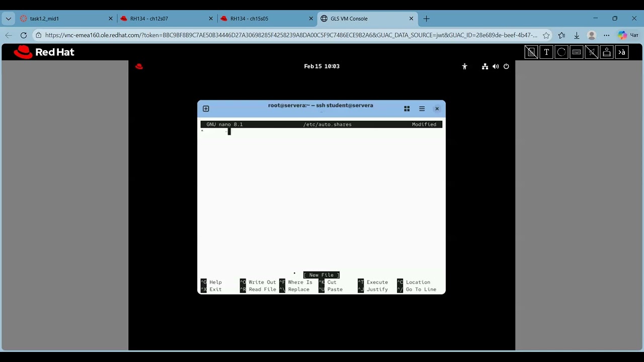Open the terminal hamburger menu
The height and width of the screenshot is (362, 644).
[422, 109]
